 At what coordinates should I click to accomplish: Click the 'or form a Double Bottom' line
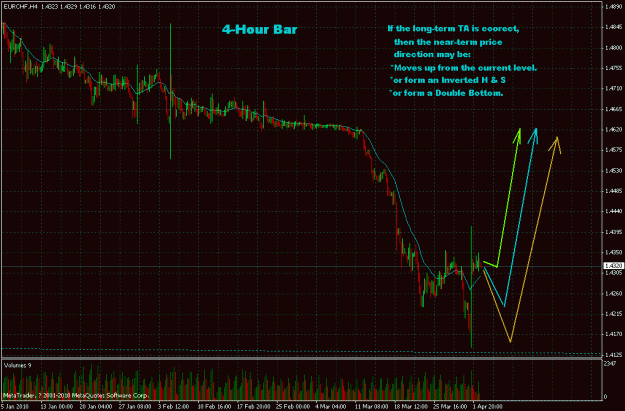(x=446, y=93)
